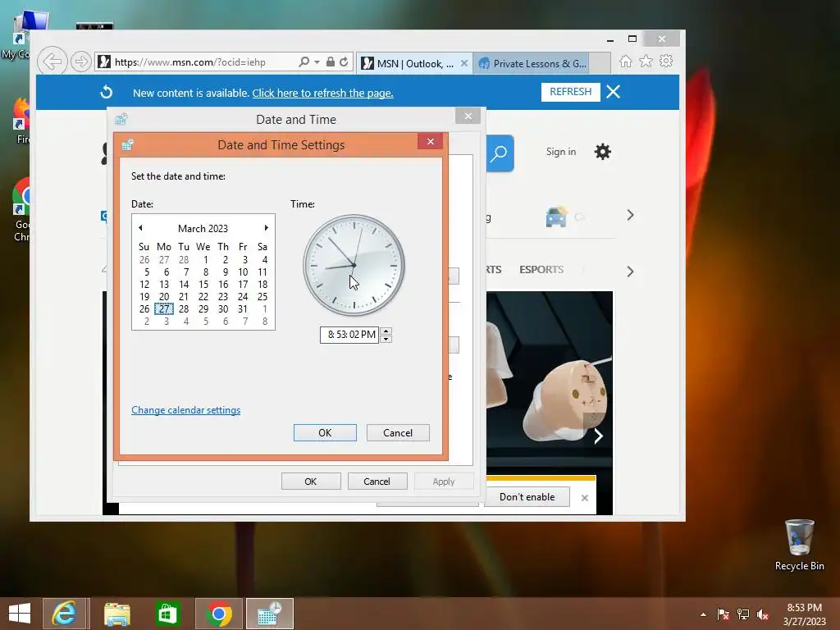
Task: Cancel the Date and Time Settings dialog
Action: point(398,433)
